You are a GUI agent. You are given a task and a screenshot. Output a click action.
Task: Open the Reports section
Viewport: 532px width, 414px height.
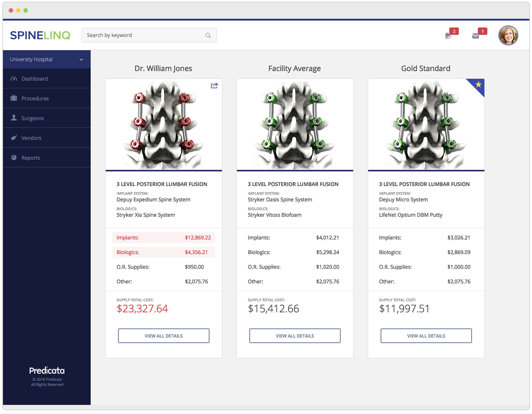point(47,158)
